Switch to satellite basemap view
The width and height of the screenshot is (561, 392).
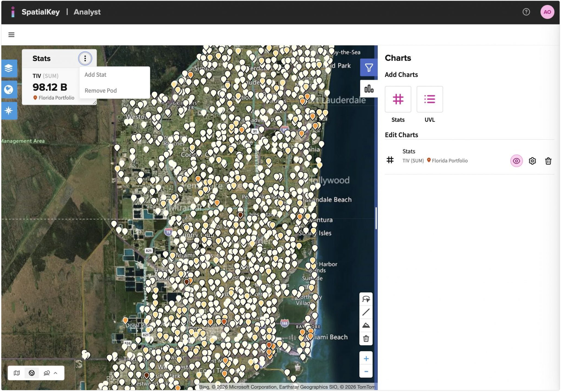point(32,373)
